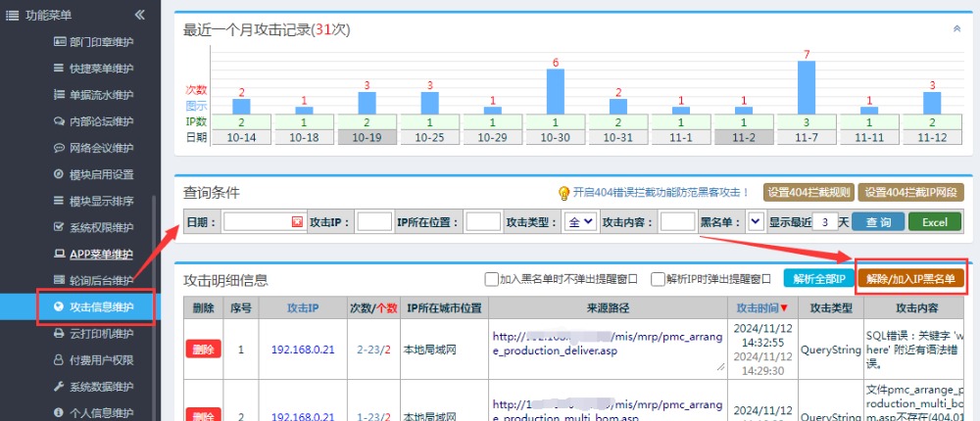980x421 pixels.
Task: Click the 内部论坛维护 chat bubble icon
Action: 59,121
